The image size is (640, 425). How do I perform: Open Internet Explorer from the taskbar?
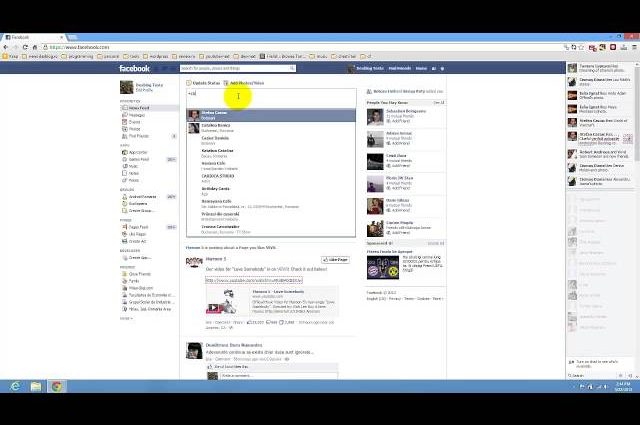tap(16, 386)
